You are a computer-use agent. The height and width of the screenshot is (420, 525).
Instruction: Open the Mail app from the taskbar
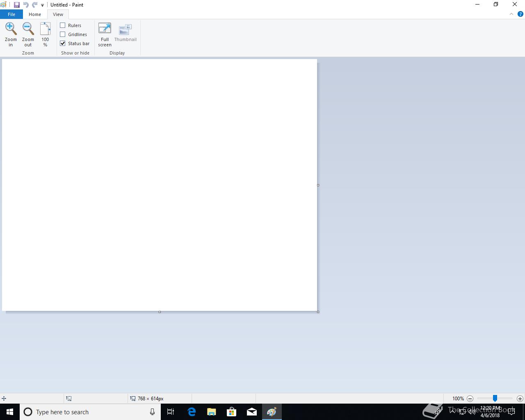point(252,412)
